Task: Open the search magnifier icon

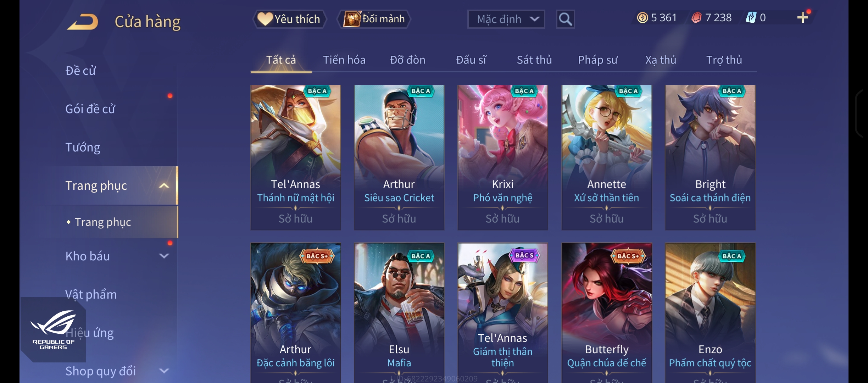Action: point(565,19)
